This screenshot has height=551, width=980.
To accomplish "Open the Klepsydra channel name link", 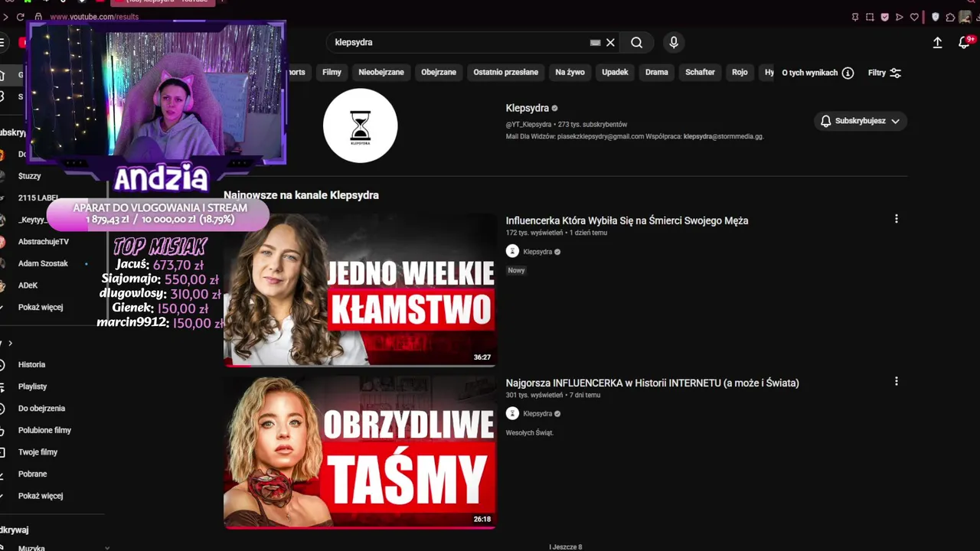I will click(x=527, y=108).
